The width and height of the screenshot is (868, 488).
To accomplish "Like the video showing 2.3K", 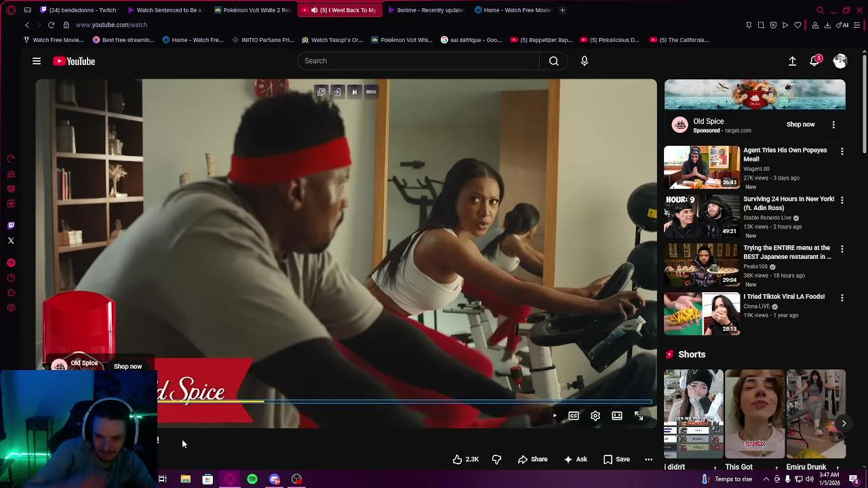I will point(466,460).
